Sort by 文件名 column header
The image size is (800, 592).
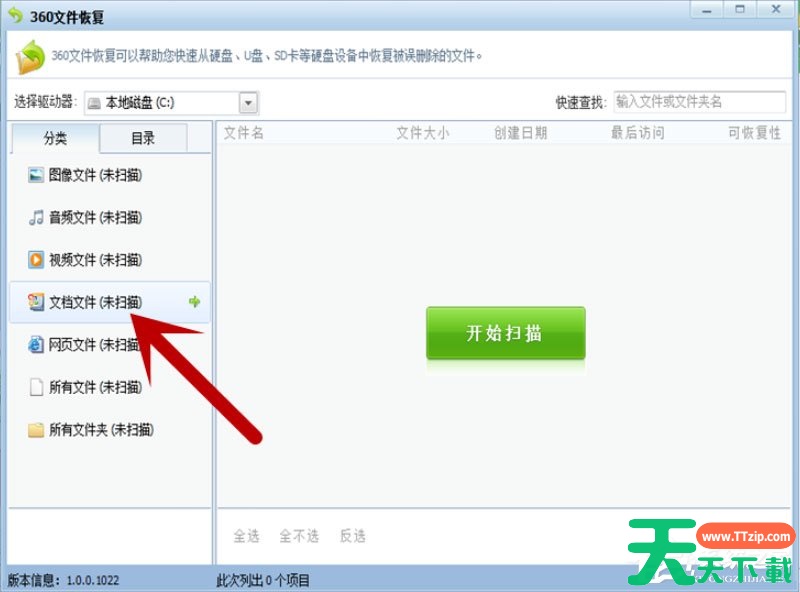[244, 133]
